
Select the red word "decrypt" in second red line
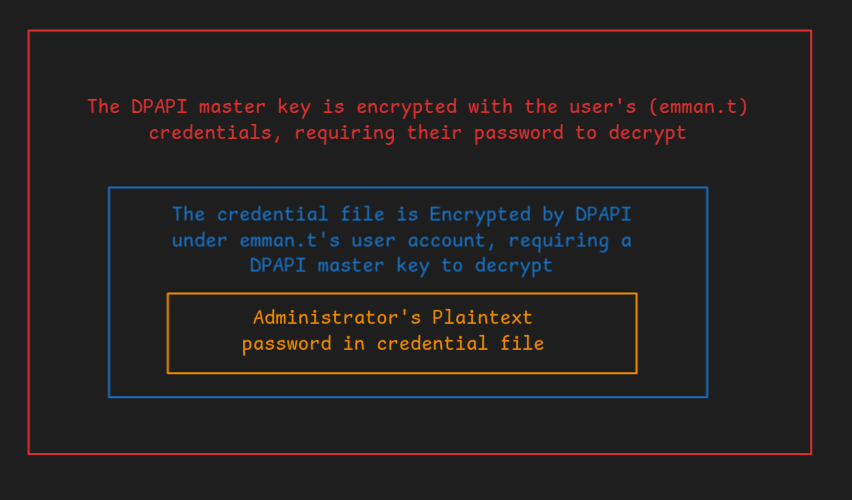point(648,134)
